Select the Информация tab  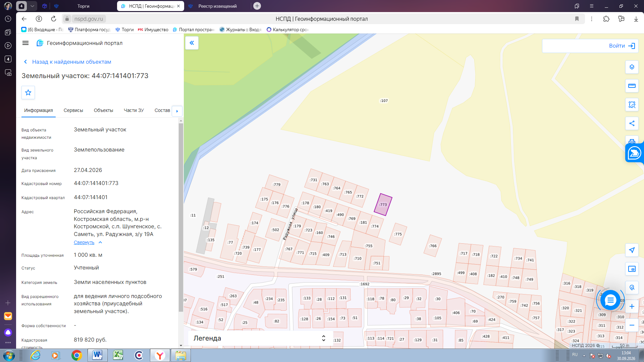(39, 110)
